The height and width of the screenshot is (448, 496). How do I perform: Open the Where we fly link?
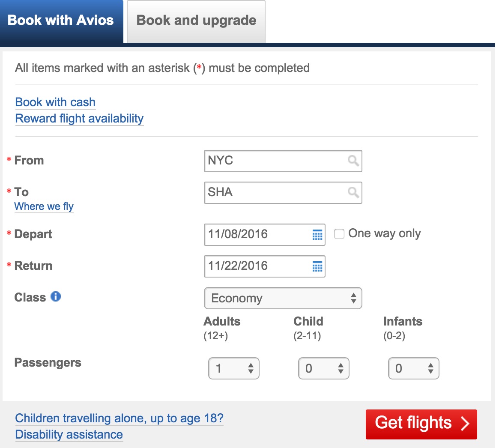click(44, 206)
